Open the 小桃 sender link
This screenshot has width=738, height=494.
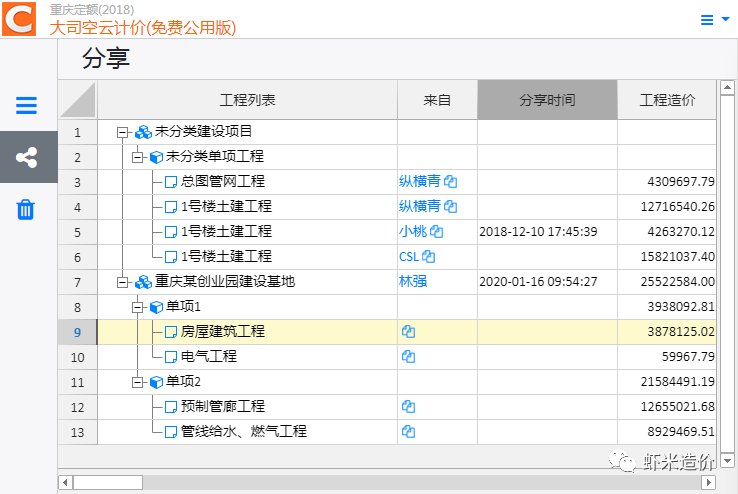413,231
